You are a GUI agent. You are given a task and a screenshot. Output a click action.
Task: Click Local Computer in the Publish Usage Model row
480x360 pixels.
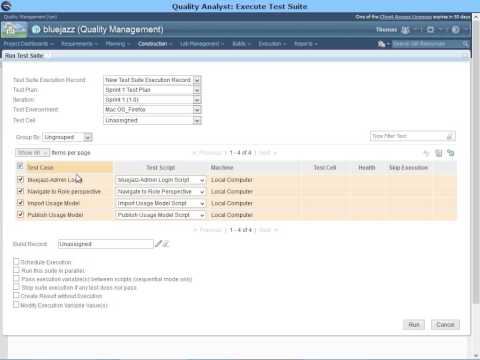(232, 215)
